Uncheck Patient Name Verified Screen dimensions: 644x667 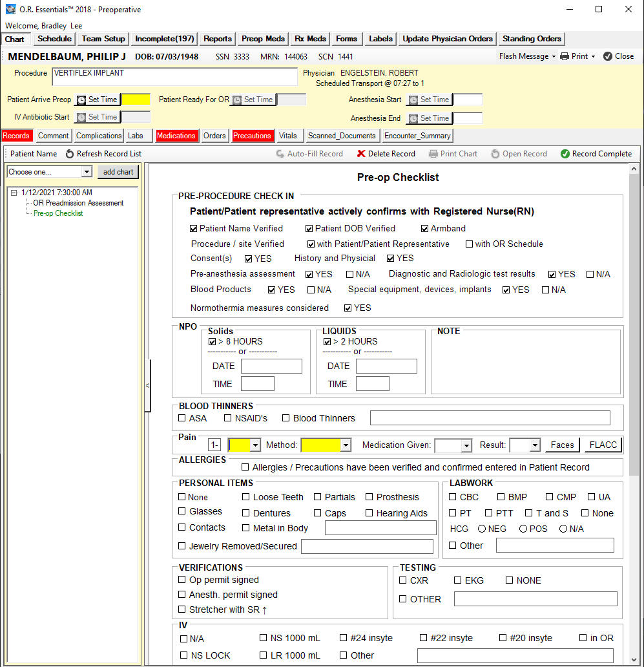pyautogui.click(x=193, y=229)
